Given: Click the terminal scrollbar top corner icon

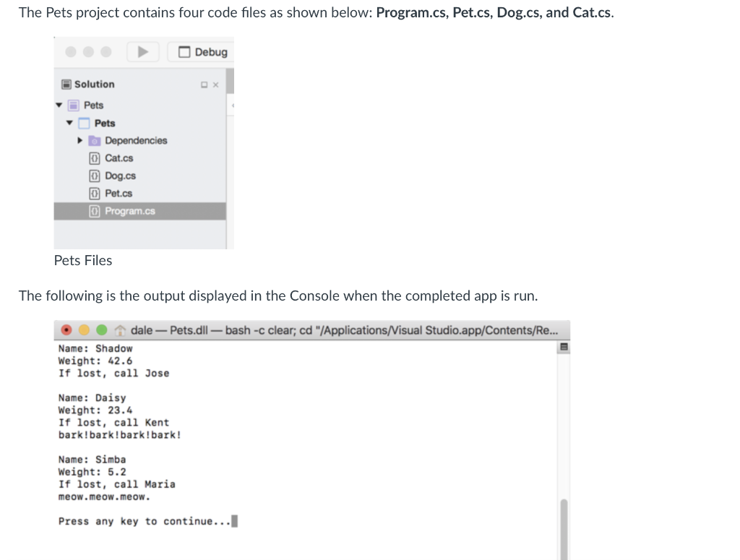Looking at the screenshot, I should (x=564, y=348).
